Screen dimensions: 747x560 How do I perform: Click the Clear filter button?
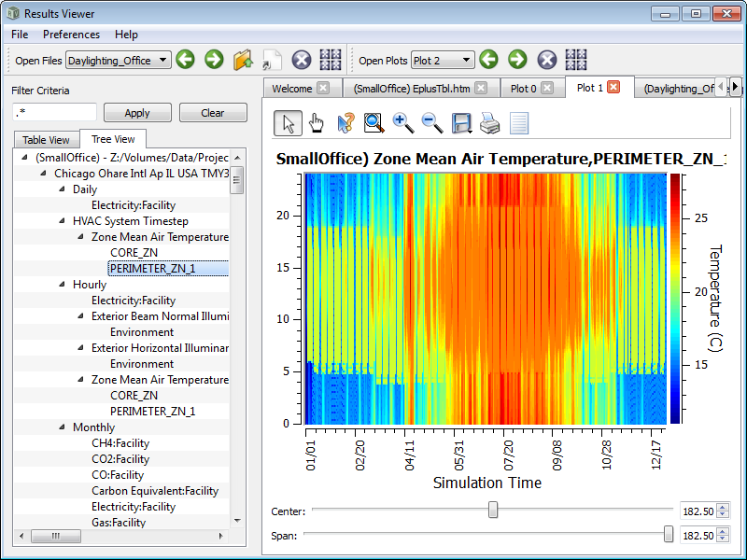click(213, 113)
